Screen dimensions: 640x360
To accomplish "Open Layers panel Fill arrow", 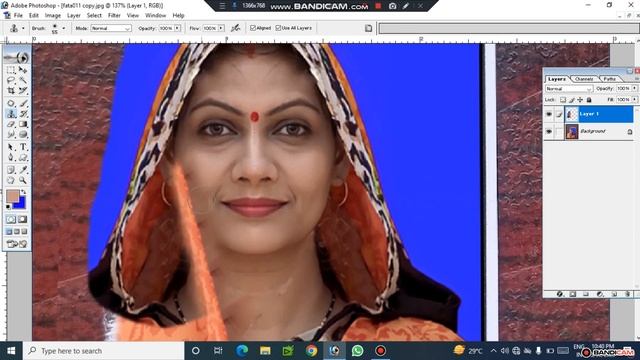I will click(x=634, y=100).
